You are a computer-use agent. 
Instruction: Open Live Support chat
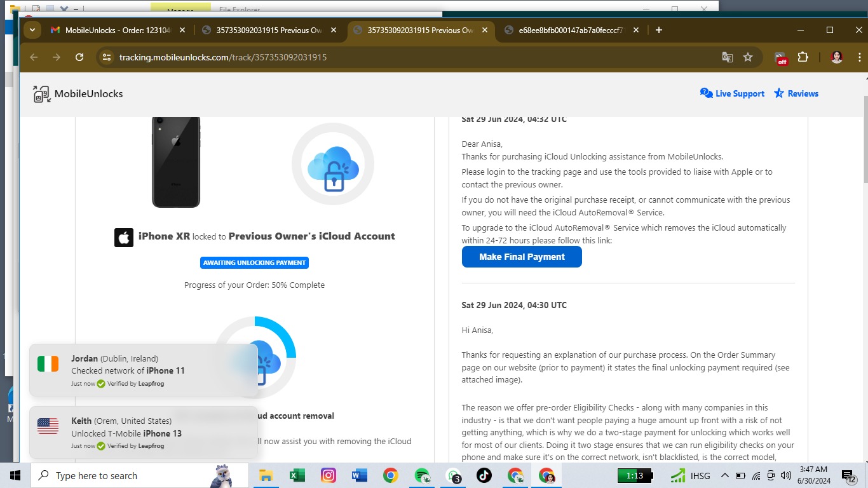pyautogui.click(x=732, y=93)
